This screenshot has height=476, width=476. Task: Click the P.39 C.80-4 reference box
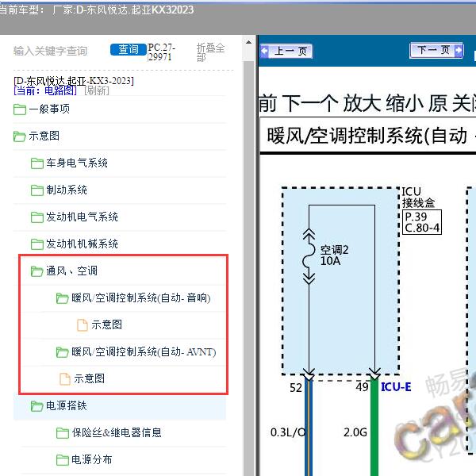click(422, 222)
